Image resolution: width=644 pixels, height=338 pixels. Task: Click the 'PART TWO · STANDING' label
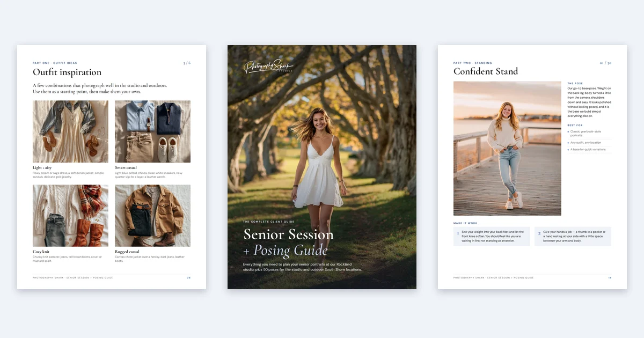tap(473, 63)
